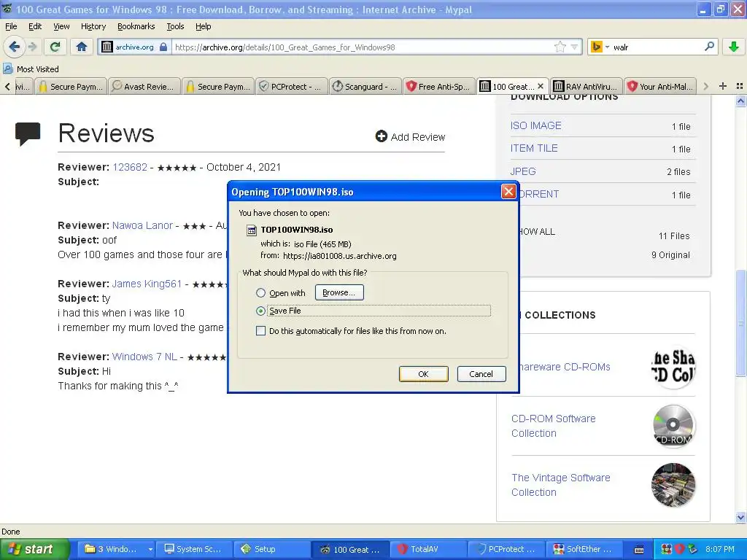Click the Browse... button in dialog

coord(339,292)
